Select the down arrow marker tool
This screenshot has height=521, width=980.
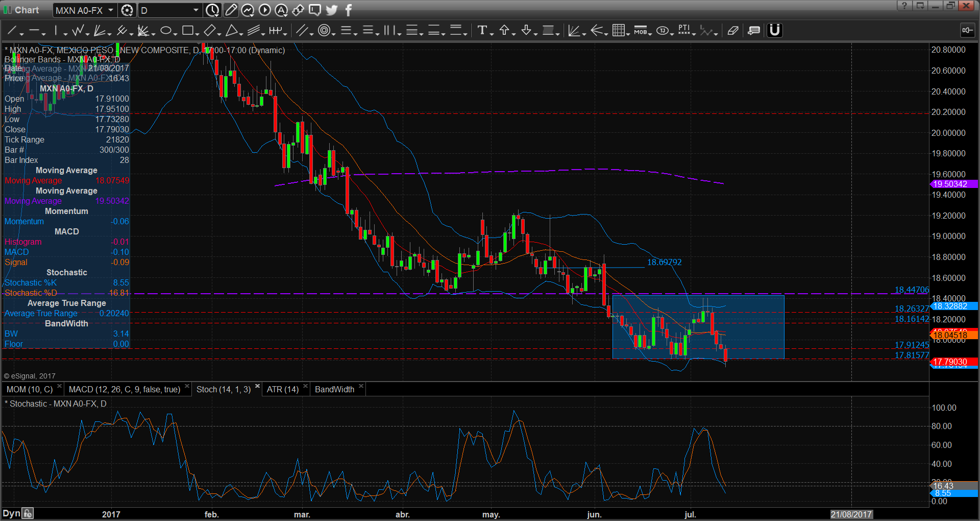[526, 31]
